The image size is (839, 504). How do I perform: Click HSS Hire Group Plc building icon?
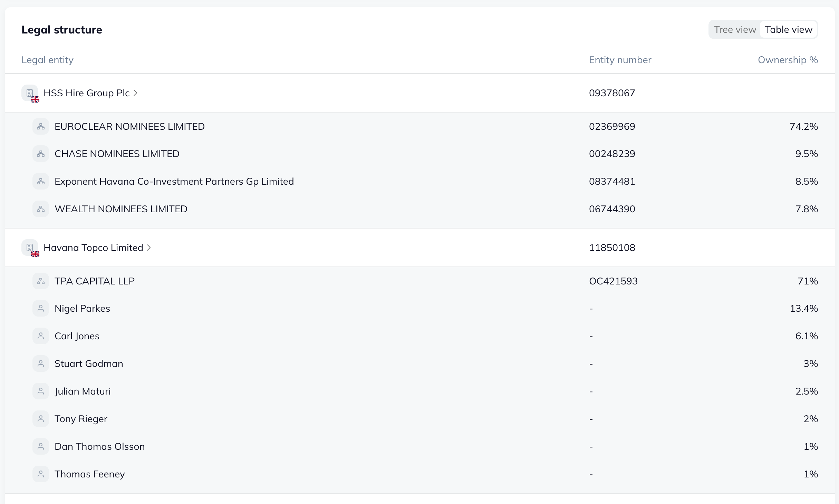30,93
